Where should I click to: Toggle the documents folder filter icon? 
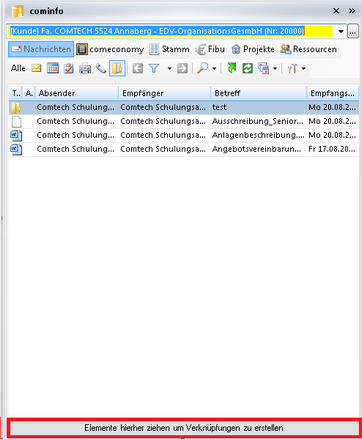point(117,68)
